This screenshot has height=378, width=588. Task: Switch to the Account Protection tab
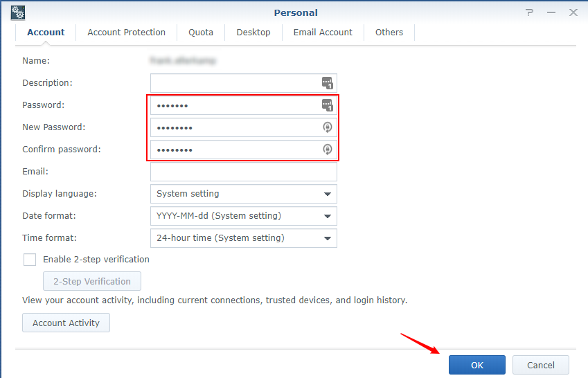point(126,33)
